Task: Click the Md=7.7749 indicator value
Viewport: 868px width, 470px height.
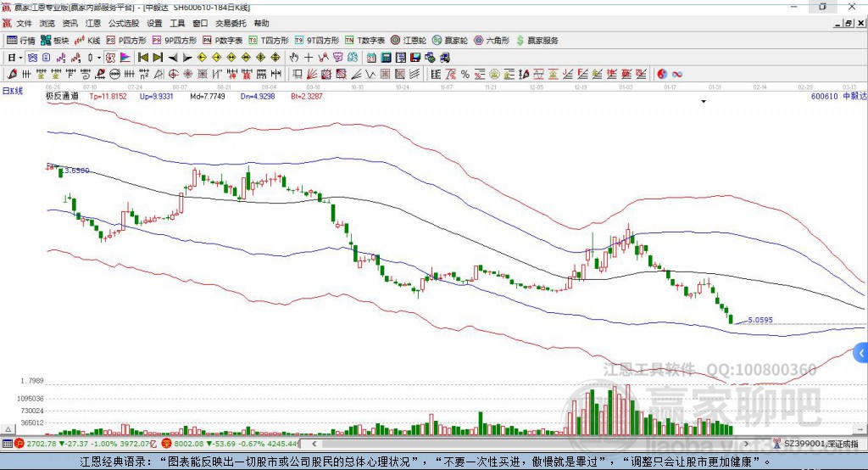Action: point(208,96)
